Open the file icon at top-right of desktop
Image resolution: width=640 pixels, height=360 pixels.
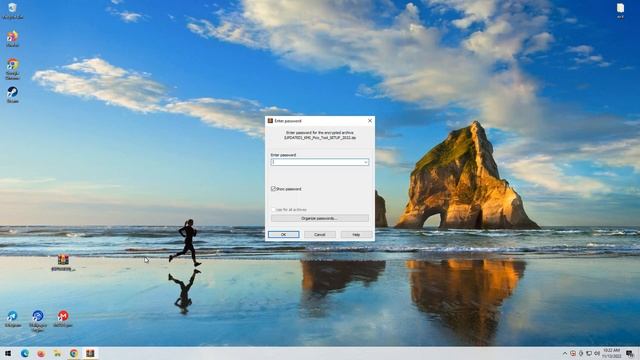[x=620, y=11]
